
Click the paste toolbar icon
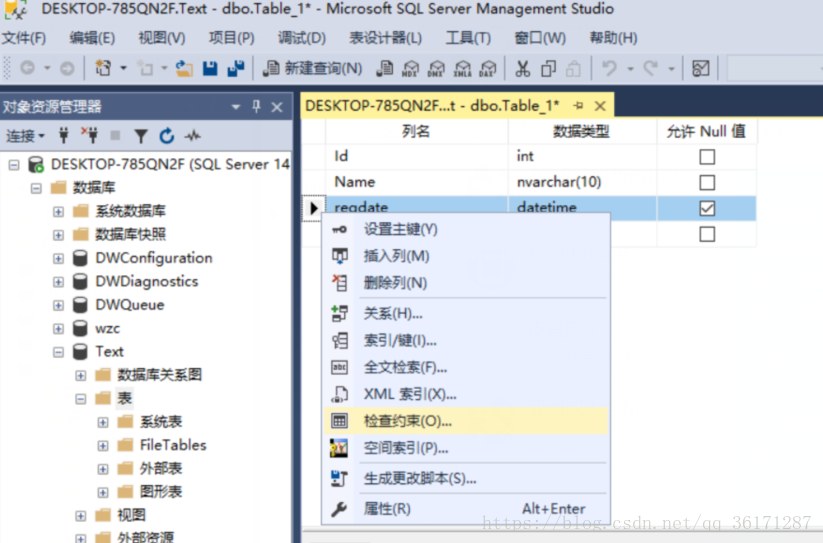574,68
